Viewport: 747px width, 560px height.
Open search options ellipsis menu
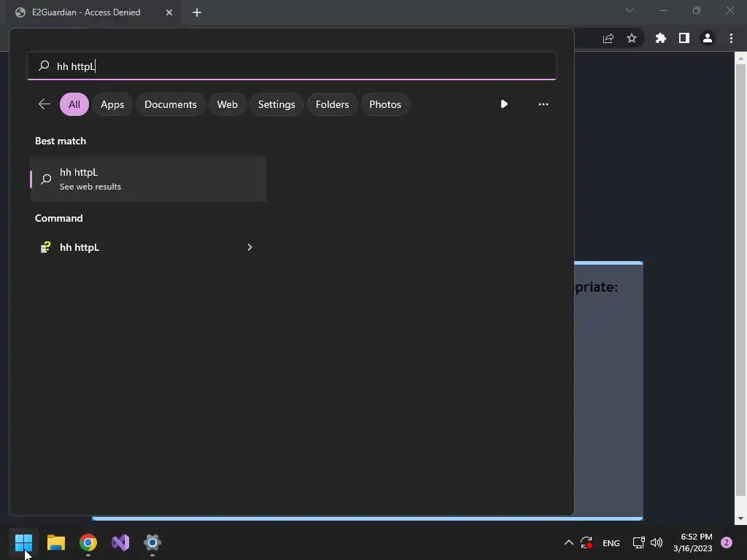tap(543, 104)
